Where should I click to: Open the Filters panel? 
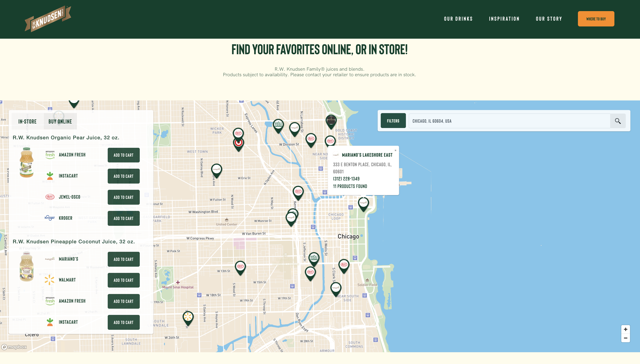pyautogui.click(x=393, y=121)
